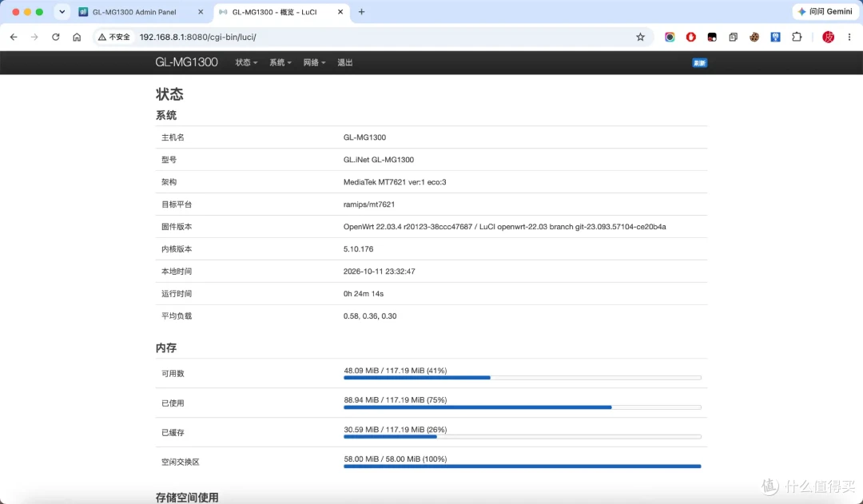Open the cookie extension icon
The image size is (863, 504).
(x=754, y=37)
